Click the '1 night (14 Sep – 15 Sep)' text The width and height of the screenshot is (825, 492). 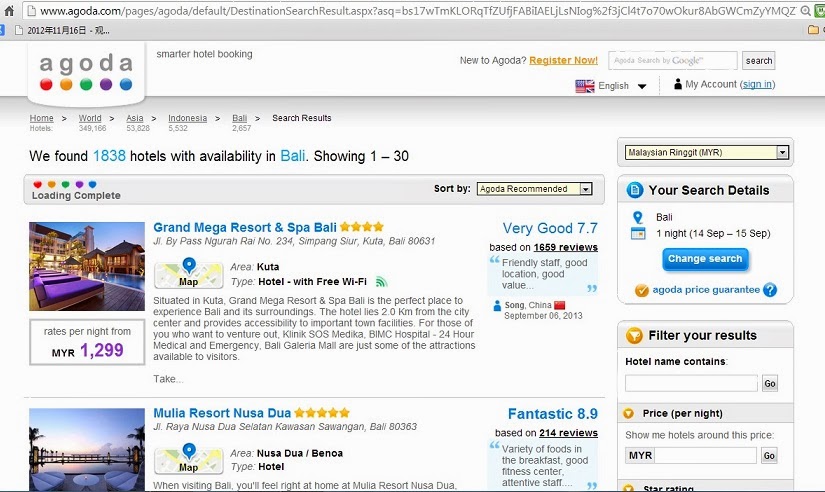tap(713, 233)
